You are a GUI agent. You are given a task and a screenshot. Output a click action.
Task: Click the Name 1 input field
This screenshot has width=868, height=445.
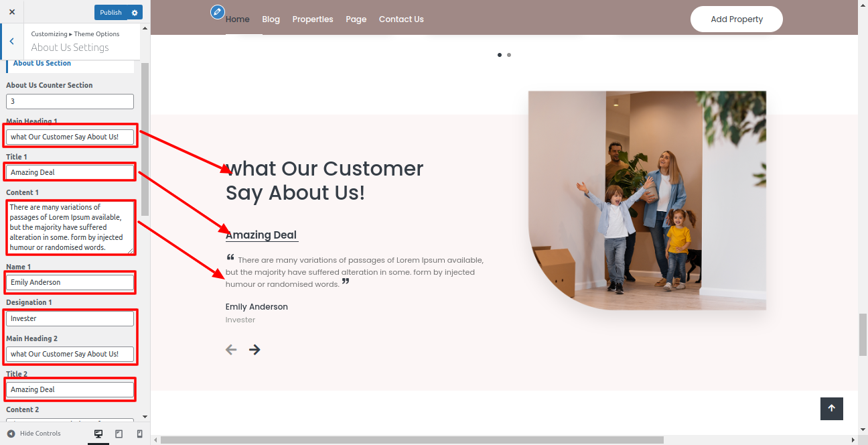[x=70, y=282]
